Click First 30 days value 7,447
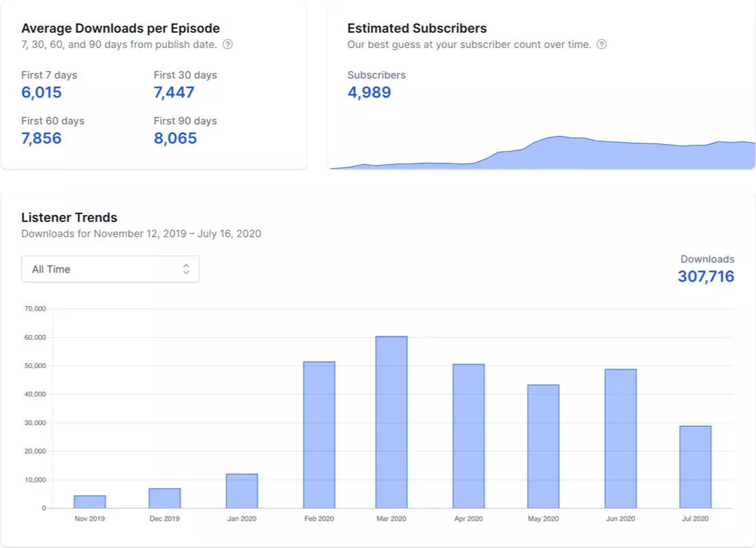Screen dimensions: 756x548 [174, 93]
